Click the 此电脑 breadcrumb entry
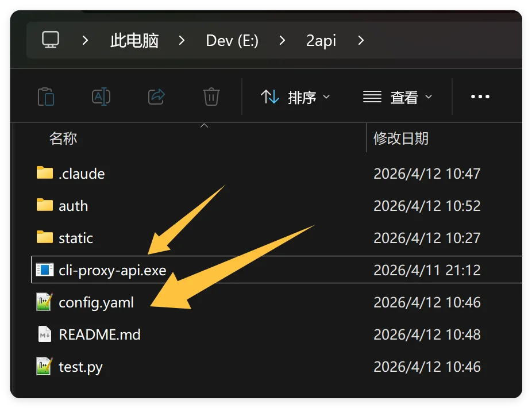The width and height of the screenshot is (532, 408). point(134,40)
